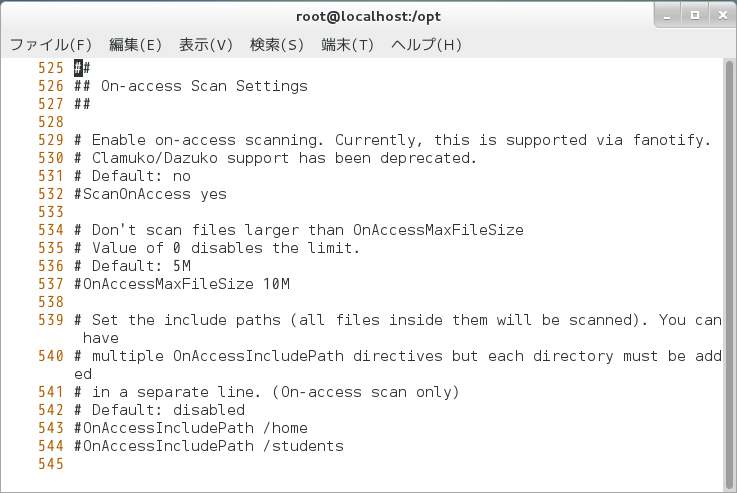Open the ファイル(F) menu
The width and height of the screenshot is (737, 493).
(x=51, y=45)
